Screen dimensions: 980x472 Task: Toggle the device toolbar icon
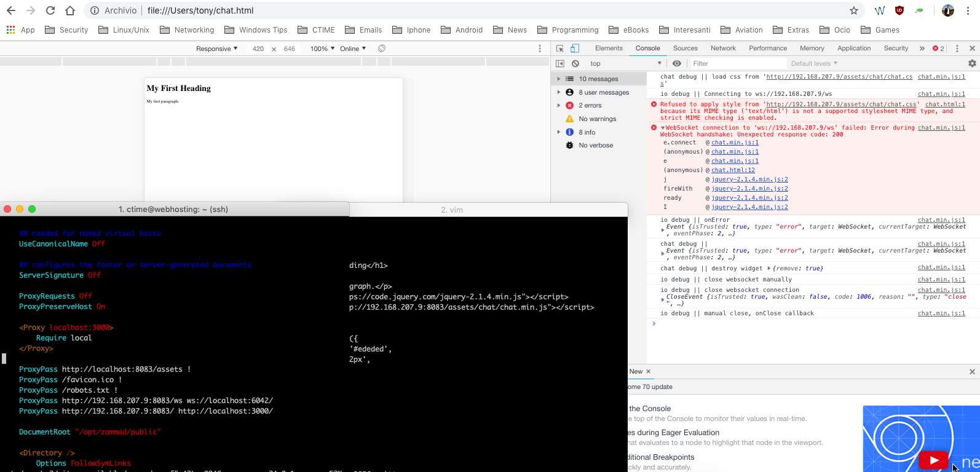click(x=575, y=49)
